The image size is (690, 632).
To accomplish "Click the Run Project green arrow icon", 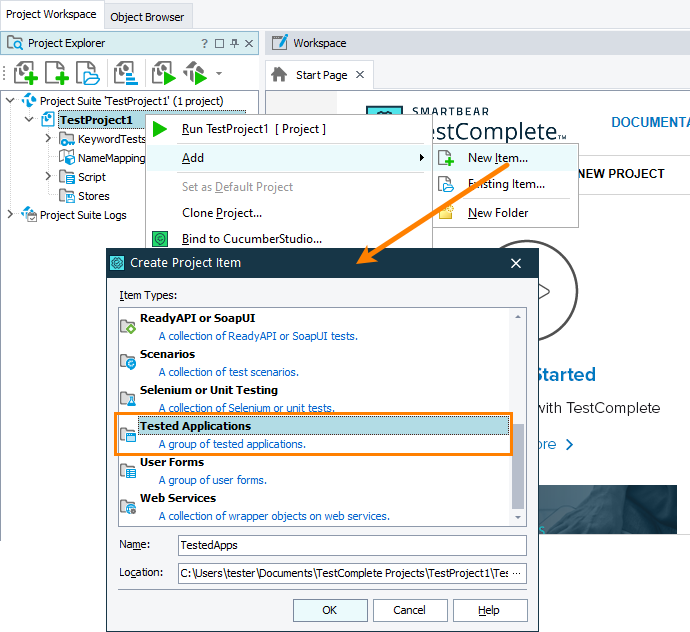I will (x=160, y=129).
